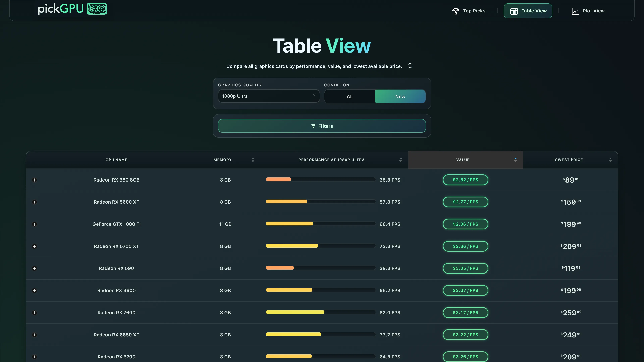Select the All condition option
This screenshot has height=362, width=644.
coord(350,96)
